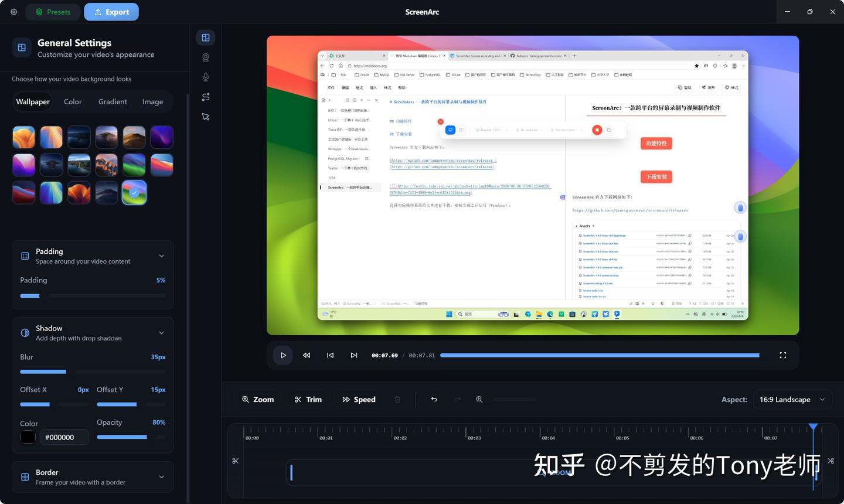Click the blue playhead marker on timeline
Viewport: 844px width, 504px height.
[x=813, y=427]
